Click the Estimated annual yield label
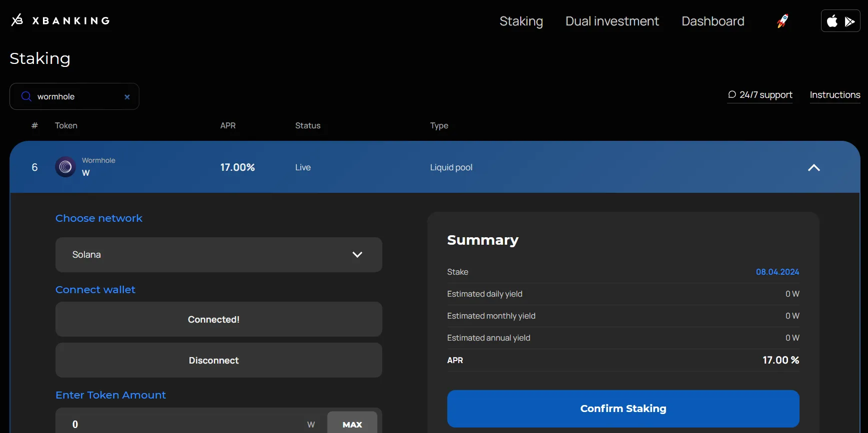 (489, 338)
